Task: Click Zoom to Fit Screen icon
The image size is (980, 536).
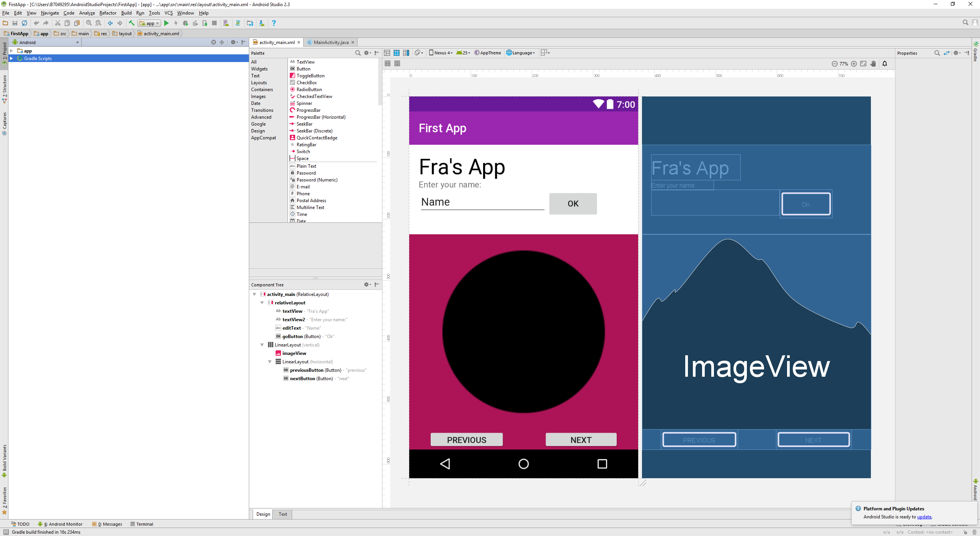Action: [863, 64]
